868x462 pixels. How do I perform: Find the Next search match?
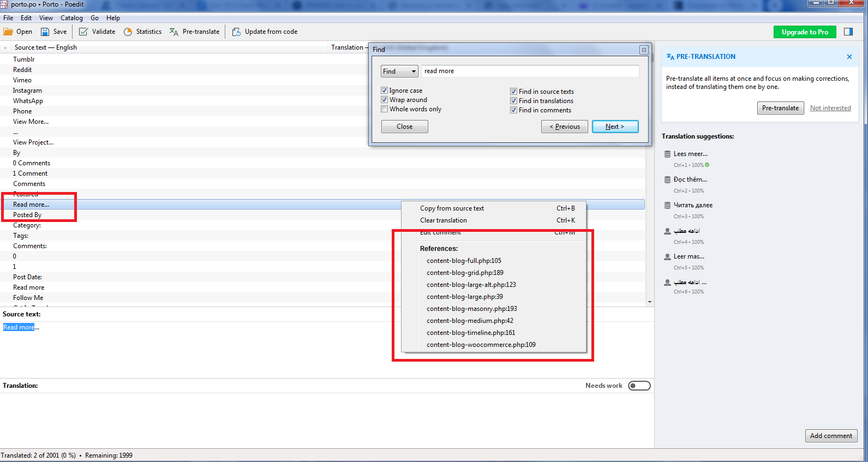615,127
